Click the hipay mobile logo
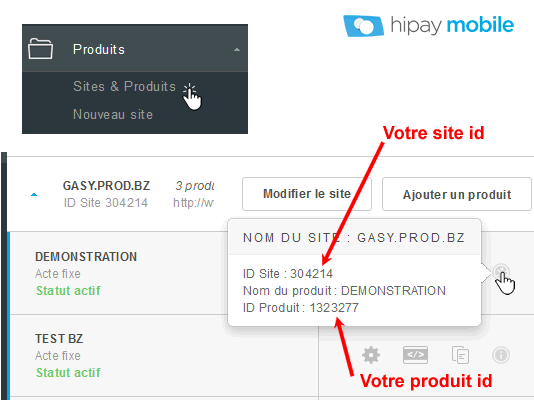Screen dimensions: 534x400 coord(429,26)
